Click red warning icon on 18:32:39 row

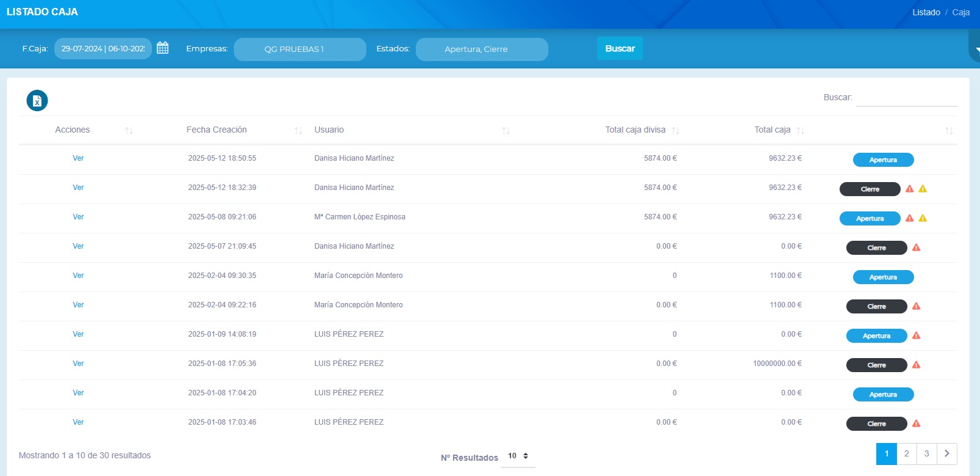pos(909,189)
